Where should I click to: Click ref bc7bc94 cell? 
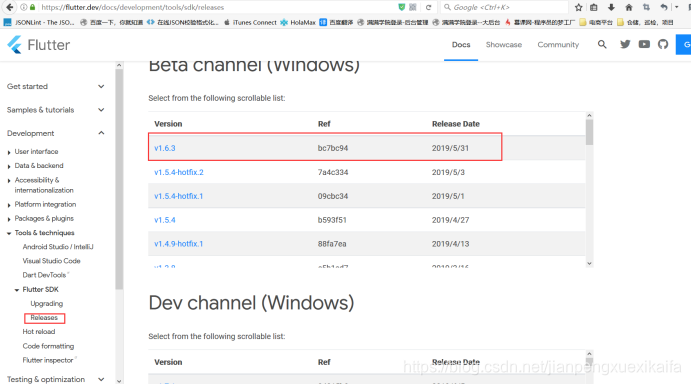coord(333,148)
